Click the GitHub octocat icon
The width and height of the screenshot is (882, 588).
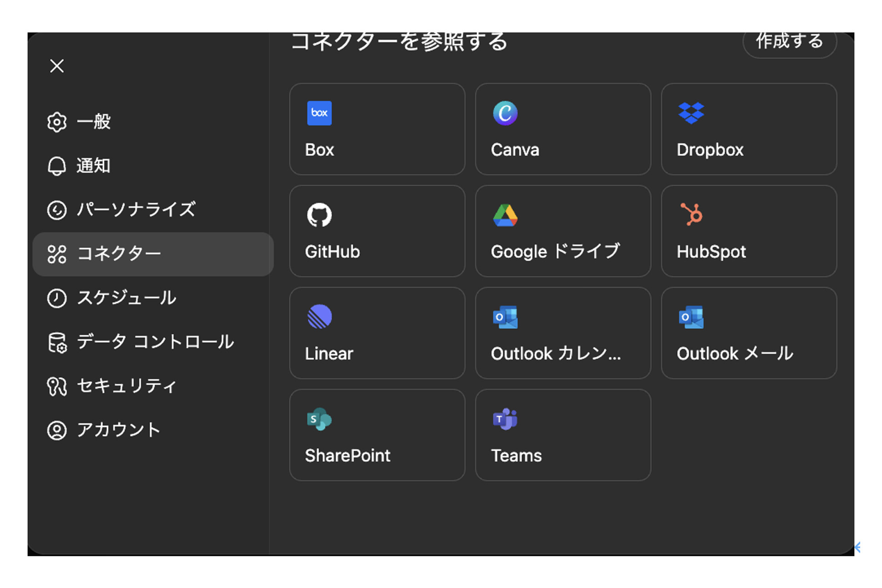pos(319,215)
